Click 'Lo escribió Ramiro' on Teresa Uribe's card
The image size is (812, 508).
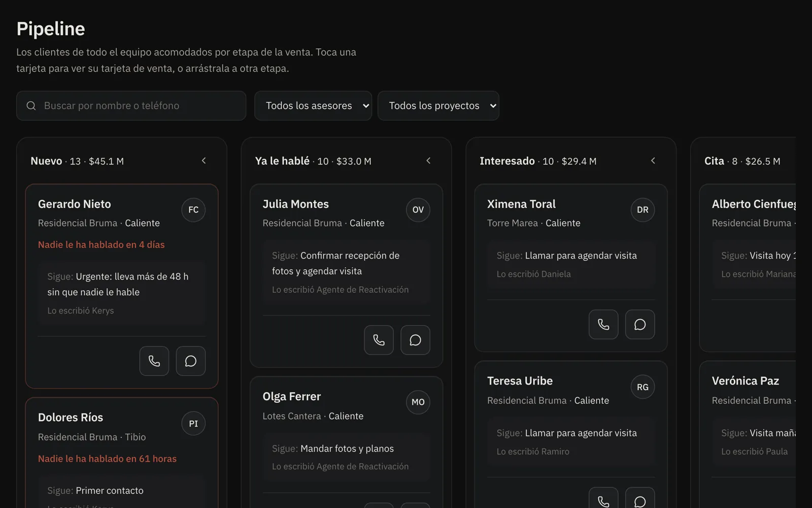(533, 452)
